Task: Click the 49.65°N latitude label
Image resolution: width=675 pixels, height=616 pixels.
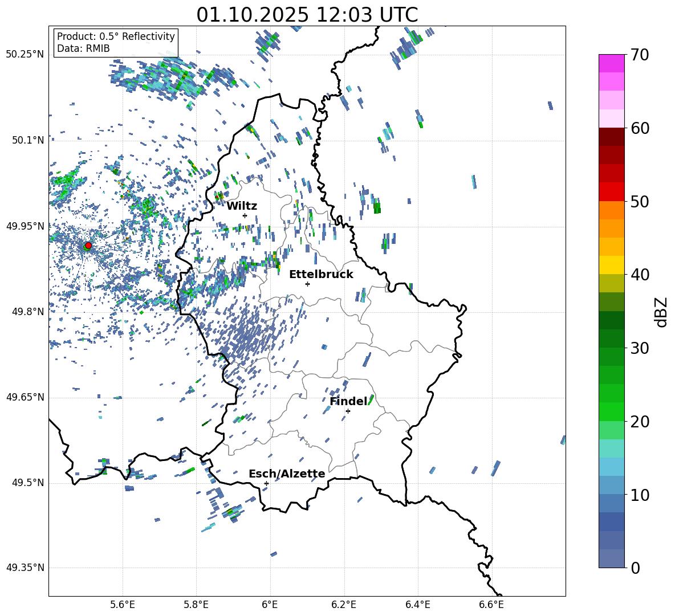Action: 25,397
